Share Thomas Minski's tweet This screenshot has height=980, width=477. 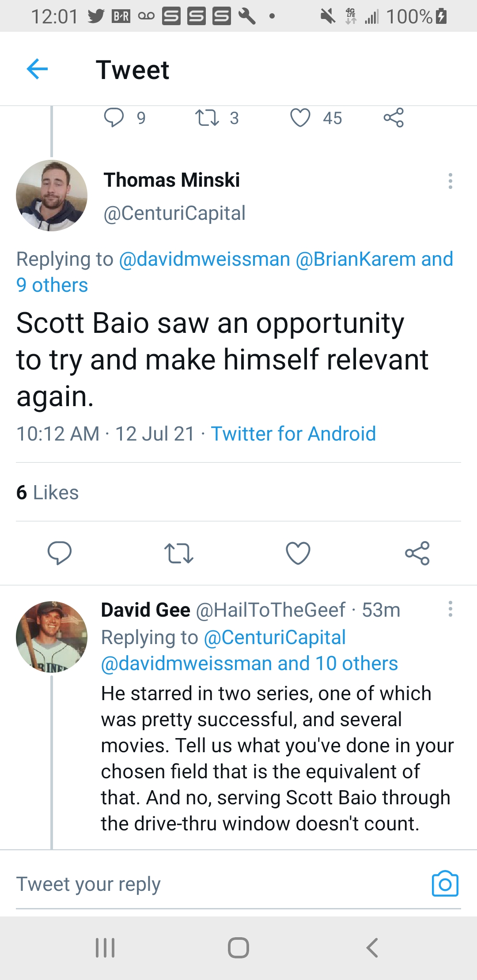tap(417, 553)
